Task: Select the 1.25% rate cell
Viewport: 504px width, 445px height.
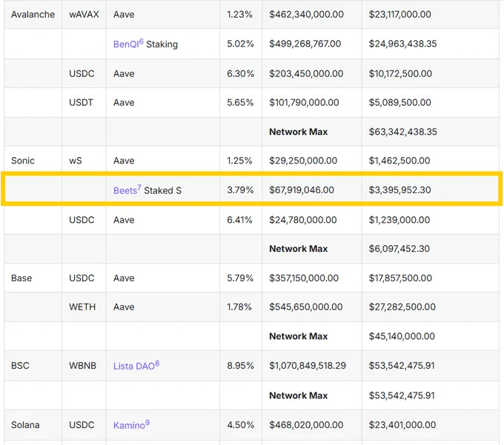Action: [239, 161]
